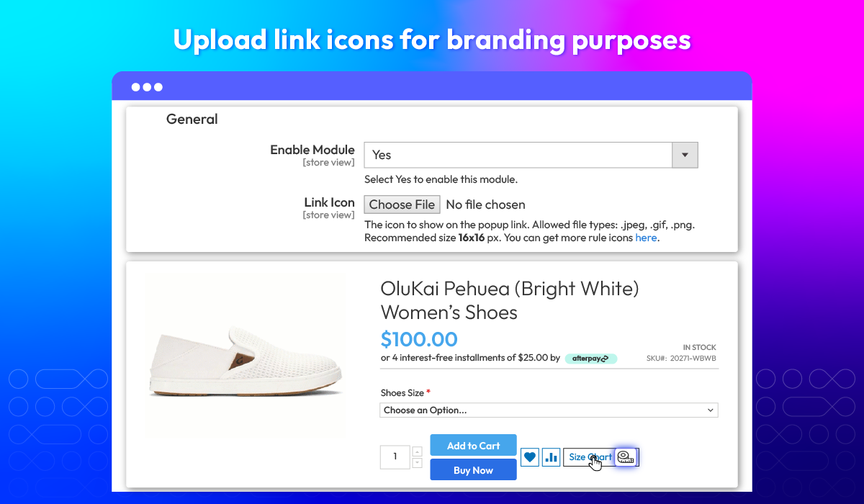Open the Size Chart link

pyautogui.click(x=590, y=456)
